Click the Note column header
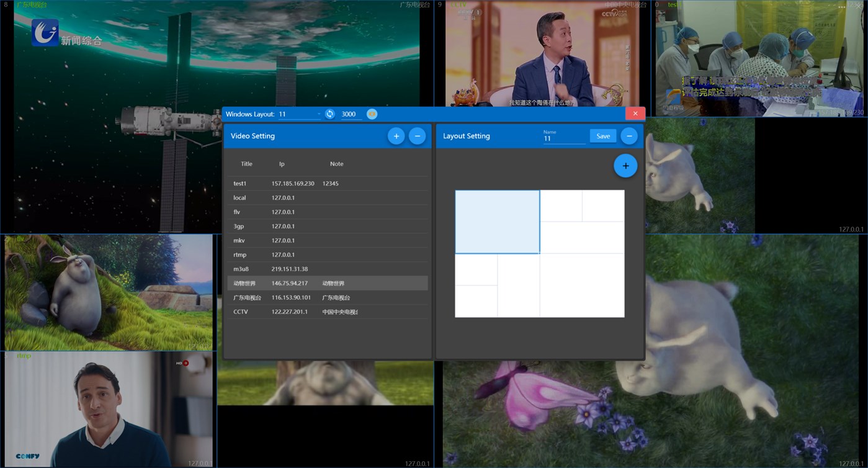The height and width of the screenshot is (468, 868). (337, 164)
